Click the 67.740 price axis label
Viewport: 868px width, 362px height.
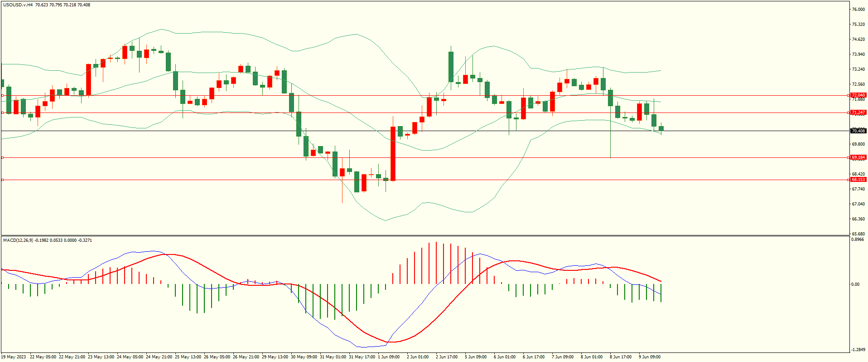coord(858,189)
